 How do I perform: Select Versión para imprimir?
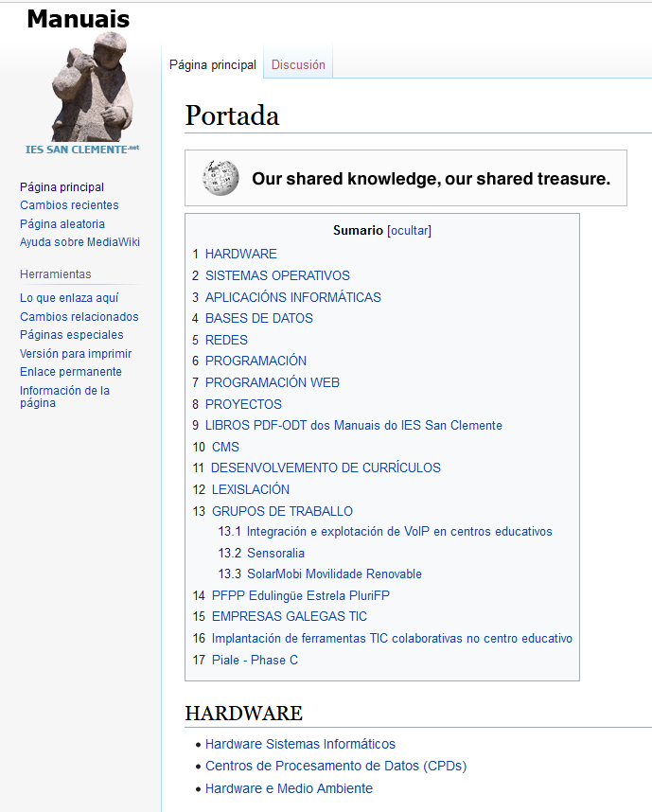tap(76, 354)
